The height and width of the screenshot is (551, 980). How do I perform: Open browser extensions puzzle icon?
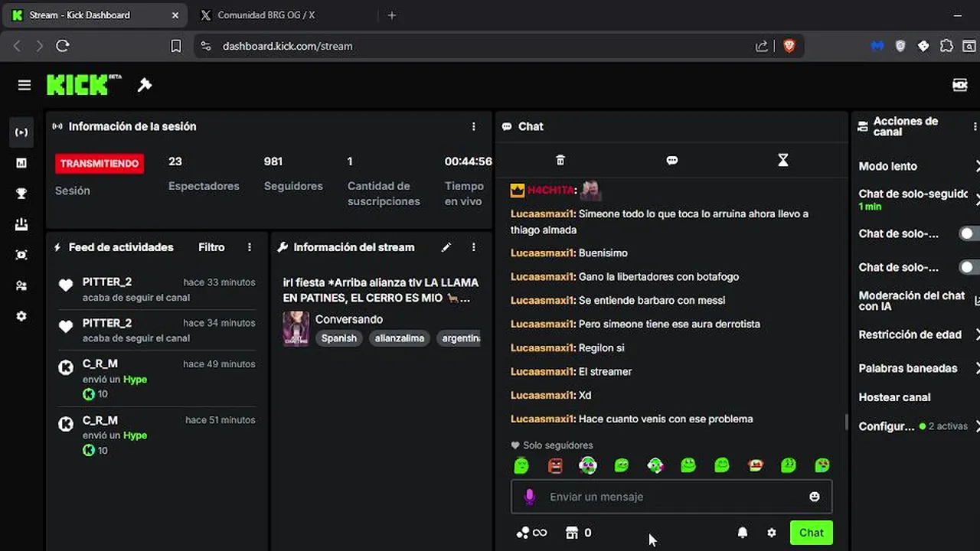pos(946,46)
